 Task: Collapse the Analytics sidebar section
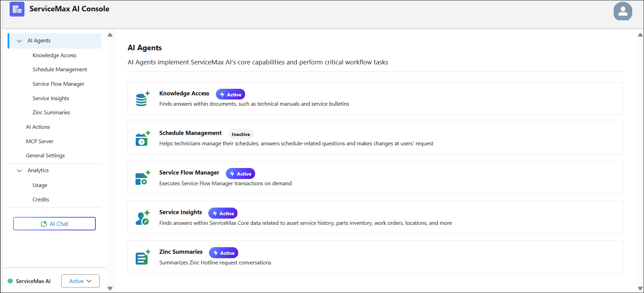point(19,170)
